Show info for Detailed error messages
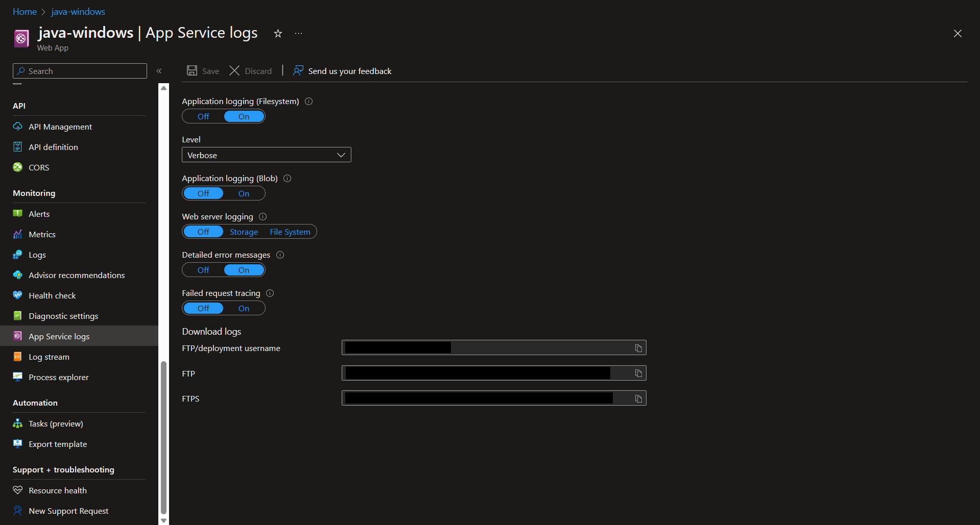 (x=280, y=255)
